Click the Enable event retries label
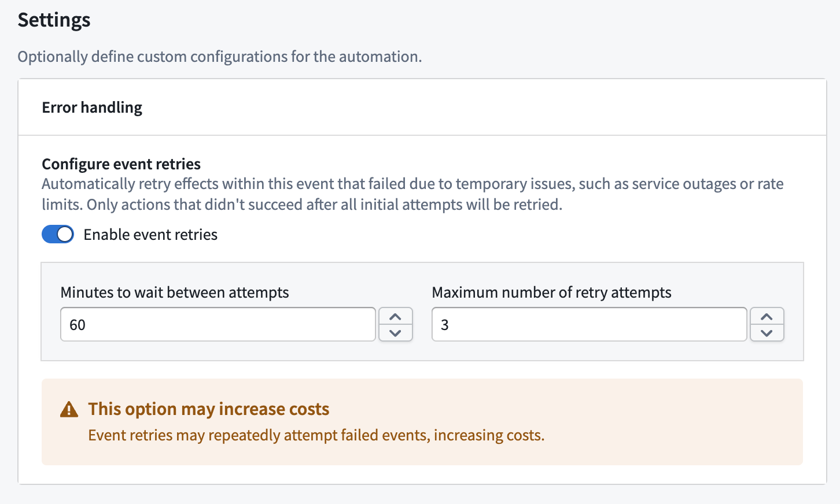 [150, 235]
